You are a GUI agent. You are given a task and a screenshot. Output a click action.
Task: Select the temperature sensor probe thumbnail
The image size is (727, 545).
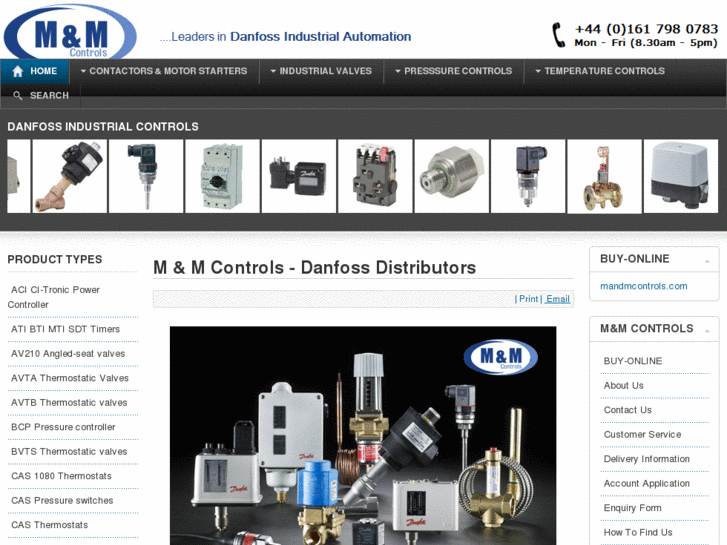[146, 176]
